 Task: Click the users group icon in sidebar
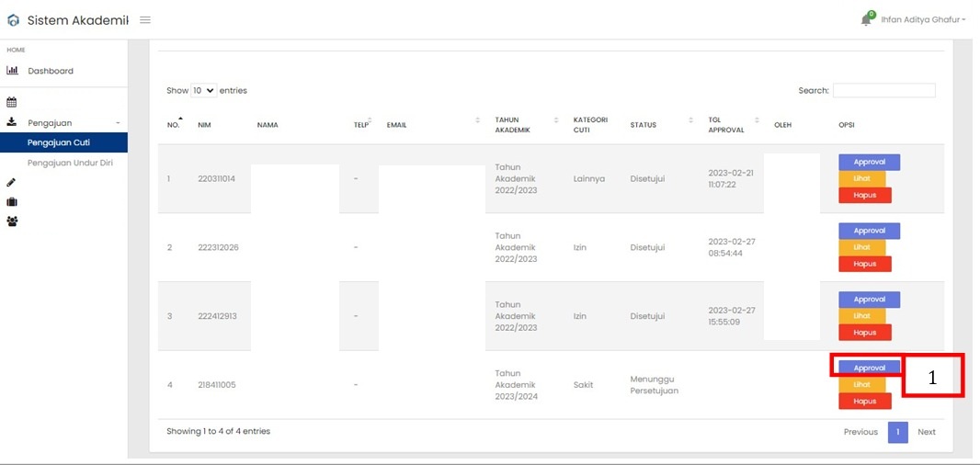pyautogui.click(x=12, y=221)
